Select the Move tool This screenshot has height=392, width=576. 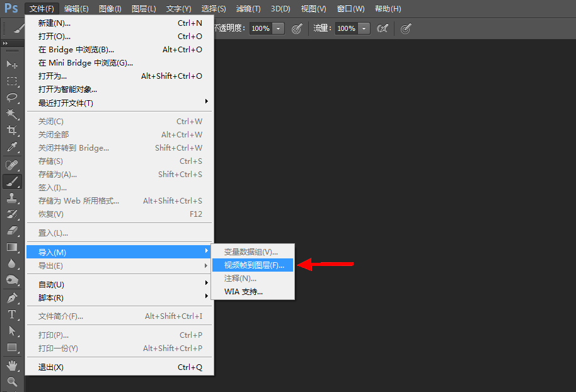pos(12,64)
